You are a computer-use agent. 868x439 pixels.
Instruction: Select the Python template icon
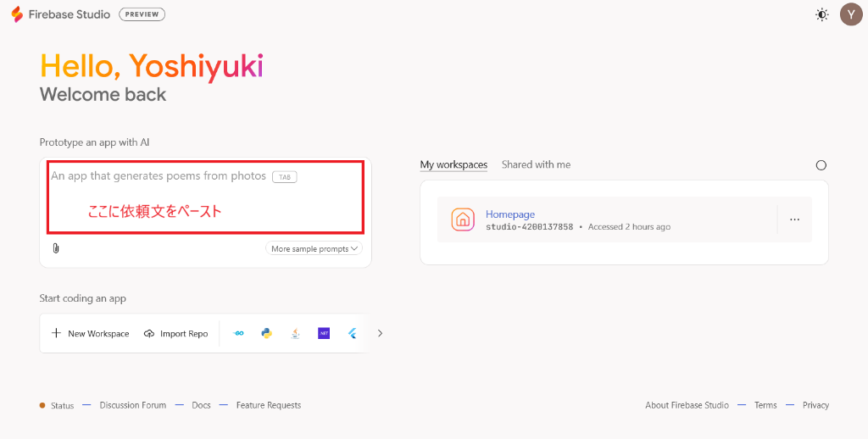tap(267, 333)
